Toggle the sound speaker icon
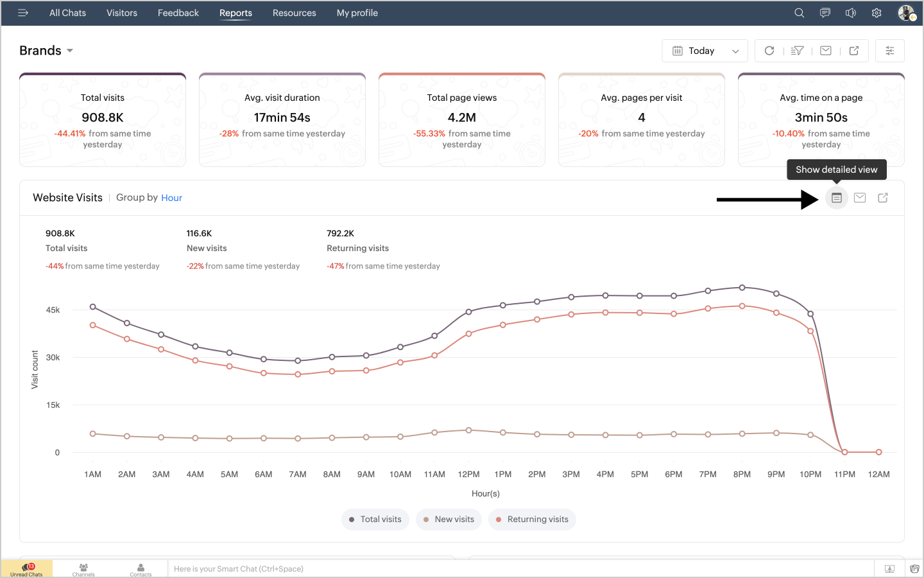This screenshot has width=924, height=578. 851,13
